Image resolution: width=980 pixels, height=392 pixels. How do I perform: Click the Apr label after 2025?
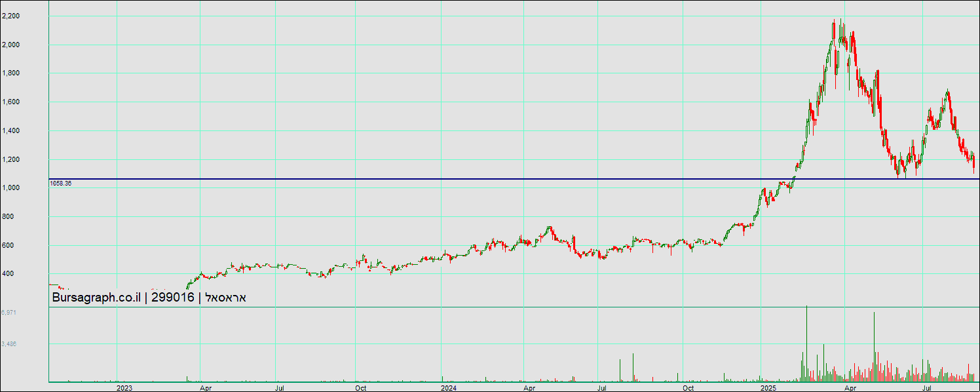click(x=850, y=388)
